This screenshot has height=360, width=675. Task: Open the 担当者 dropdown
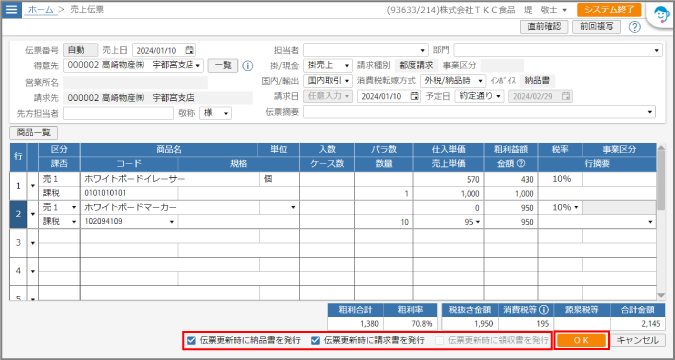(x=422, y=50)
